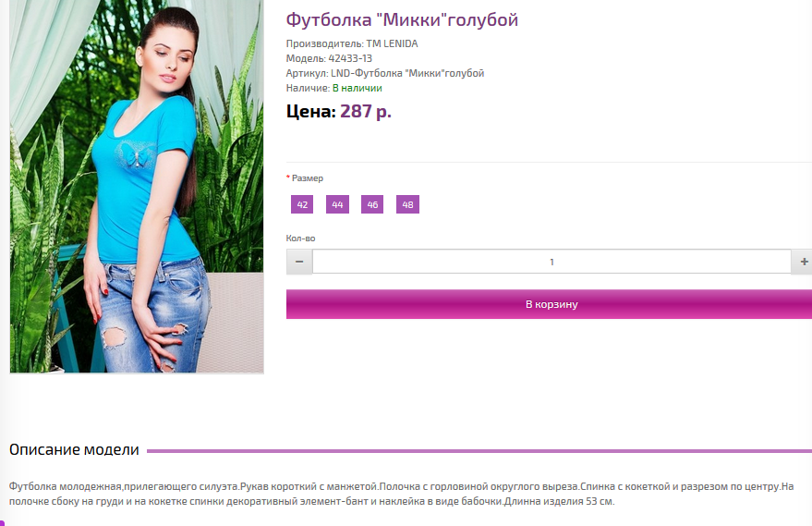Viewport: 812px width, 526px height.
Task: Click the price 287 р.
Action: click(366, 111)
